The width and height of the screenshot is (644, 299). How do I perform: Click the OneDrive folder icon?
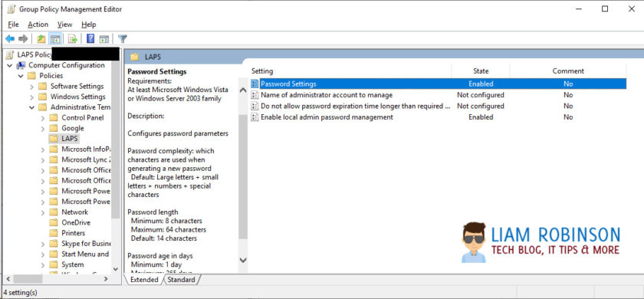coord(54,222)
